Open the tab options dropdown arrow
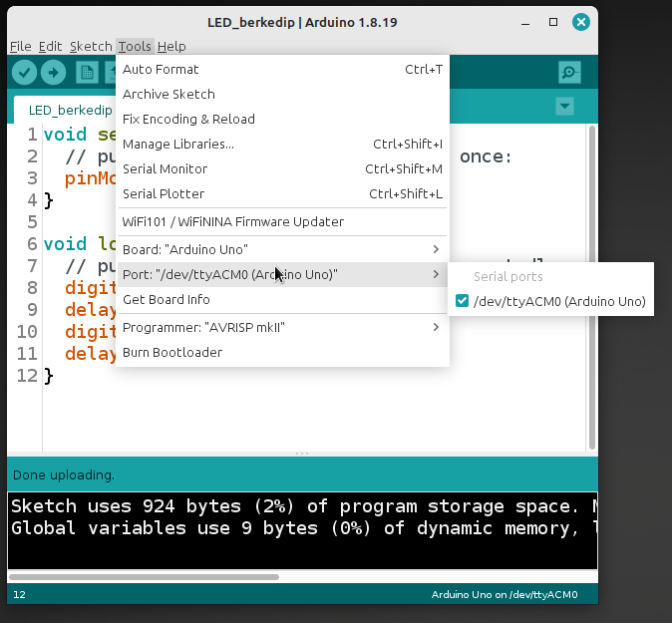Viewport: 672px width, 623px height. pos(564,106)
